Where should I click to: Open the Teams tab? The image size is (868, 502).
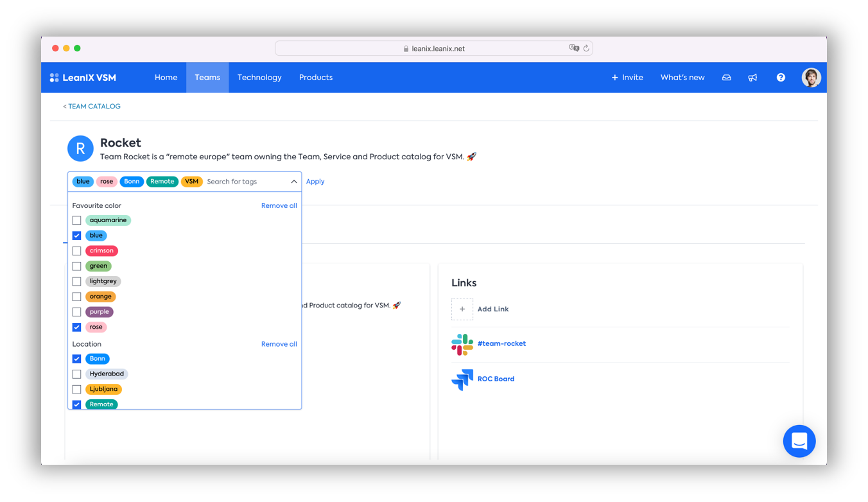pyautogui.click(x=207, y=78)
